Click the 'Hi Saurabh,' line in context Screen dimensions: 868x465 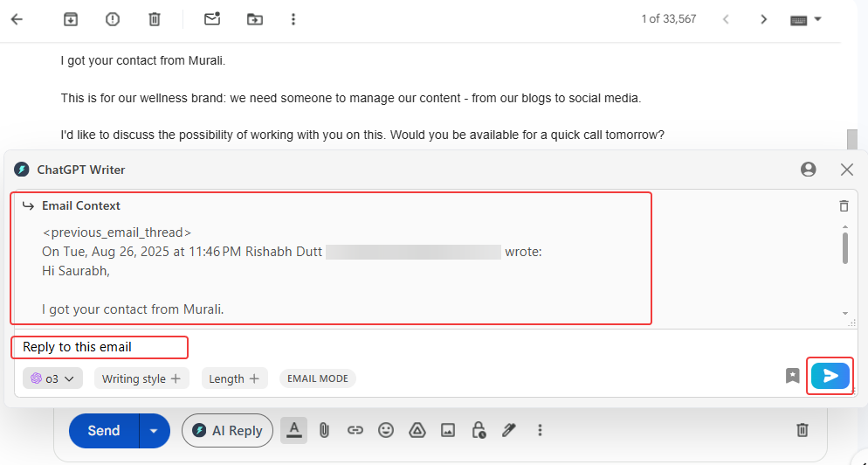[x=76, y=272]
